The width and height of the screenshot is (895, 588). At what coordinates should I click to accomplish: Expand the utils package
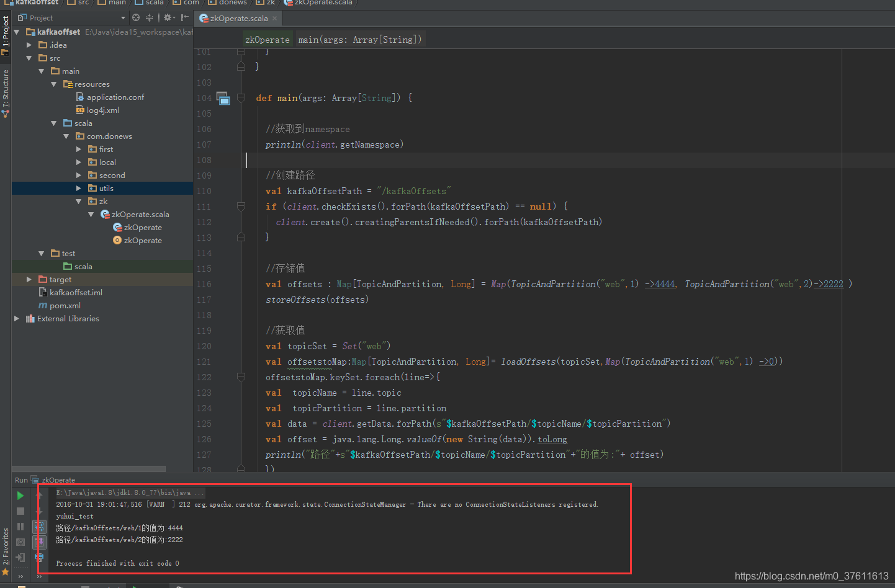tap(79, 188)
